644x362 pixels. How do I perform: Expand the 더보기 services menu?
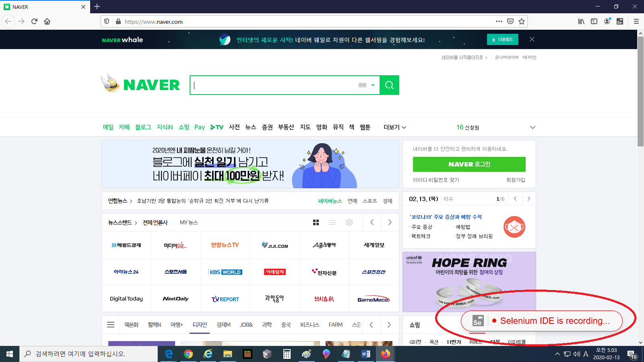click(394, 127)
